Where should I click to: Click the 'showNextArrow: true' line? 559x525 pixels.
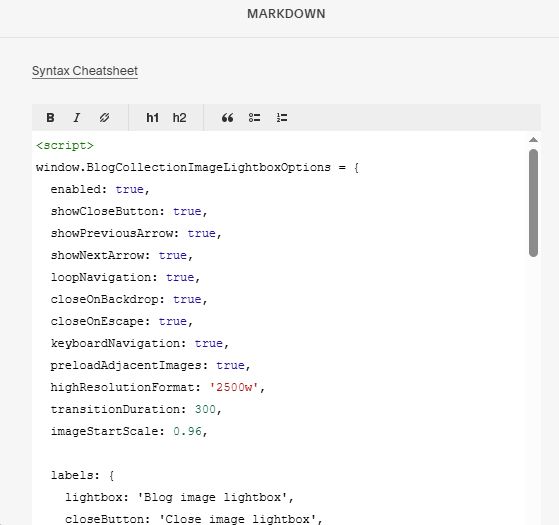click(122, 256)
